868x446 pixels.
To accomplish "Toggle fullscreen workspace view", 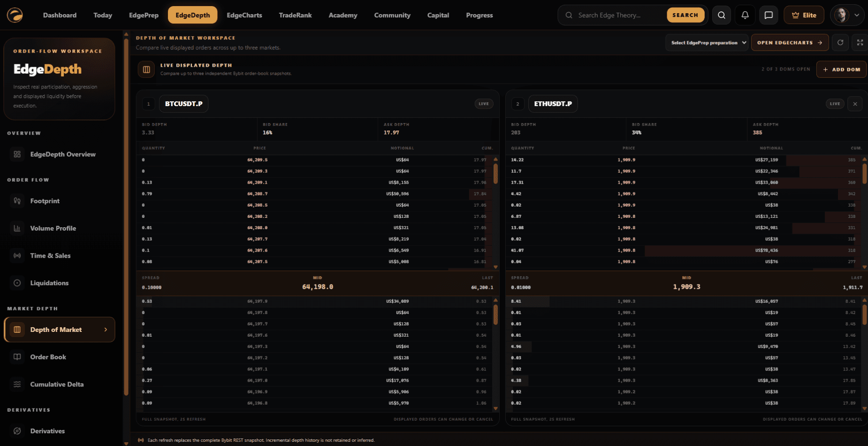I will [860, 43].
